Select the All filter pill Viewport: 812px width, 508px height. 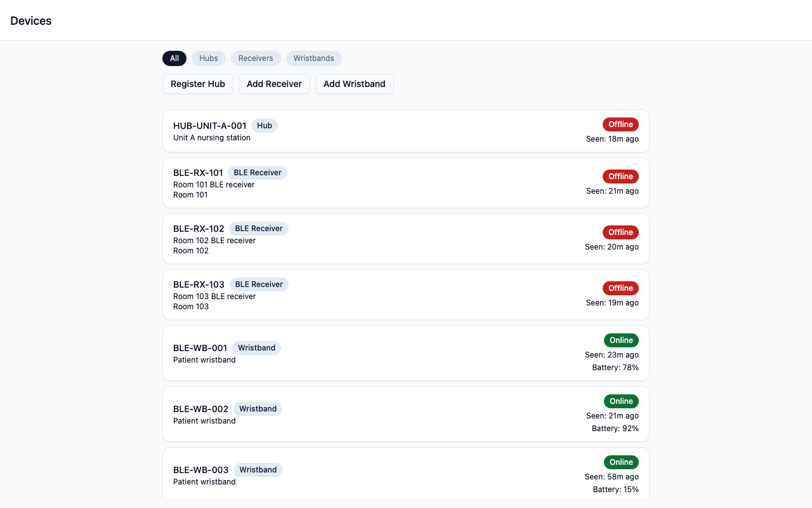tap(174, 58)
